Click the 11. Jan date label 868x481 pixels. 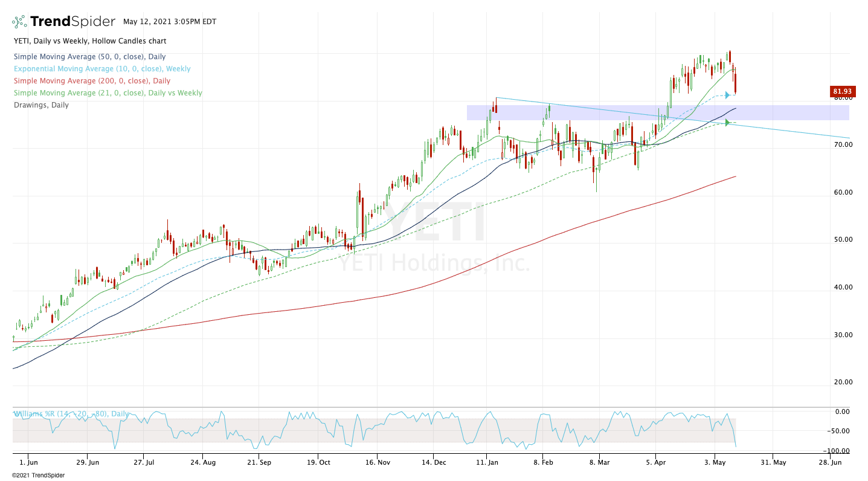click(x=486, y=463)
